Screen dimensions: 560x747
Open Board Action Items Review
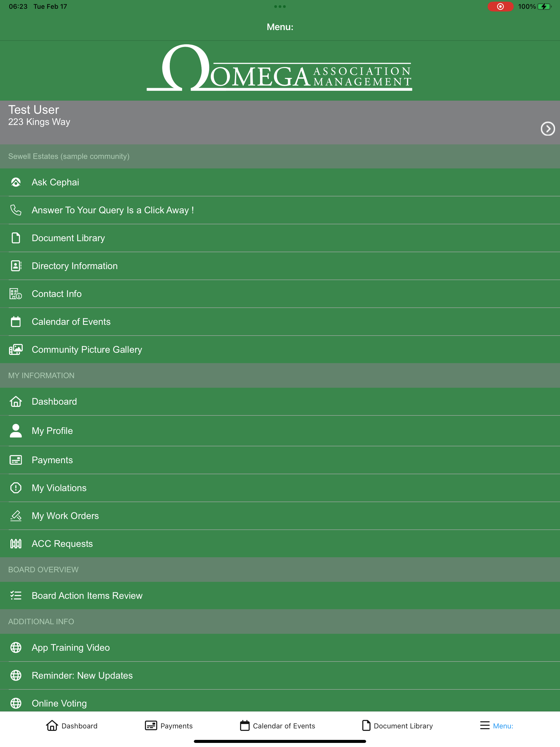tap(280, 595)
